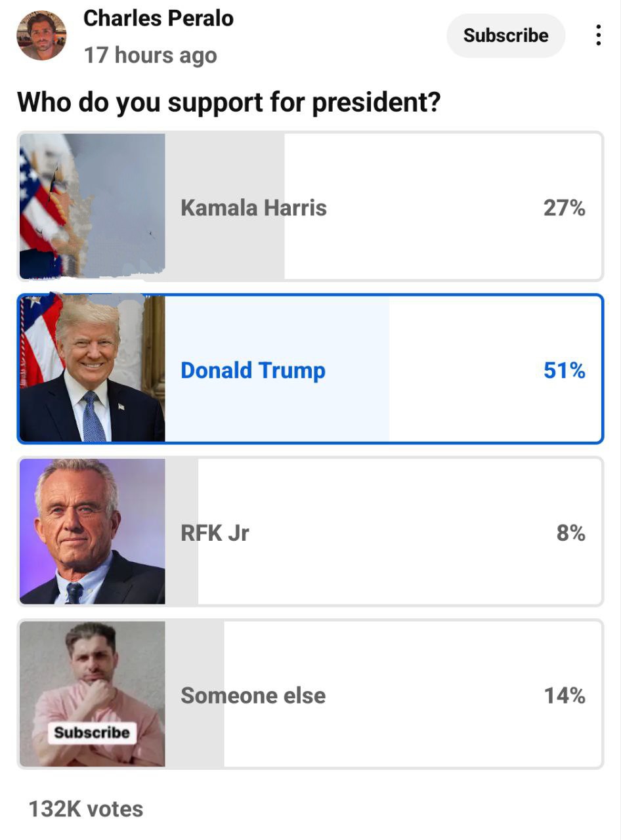Open the three-dot more options menu
This screenshot has width=621, height=840.
point(598,35)
